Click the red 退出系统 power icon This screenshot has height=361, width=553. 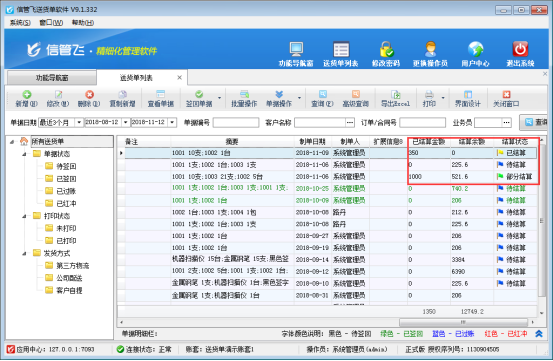click(520, 49)
